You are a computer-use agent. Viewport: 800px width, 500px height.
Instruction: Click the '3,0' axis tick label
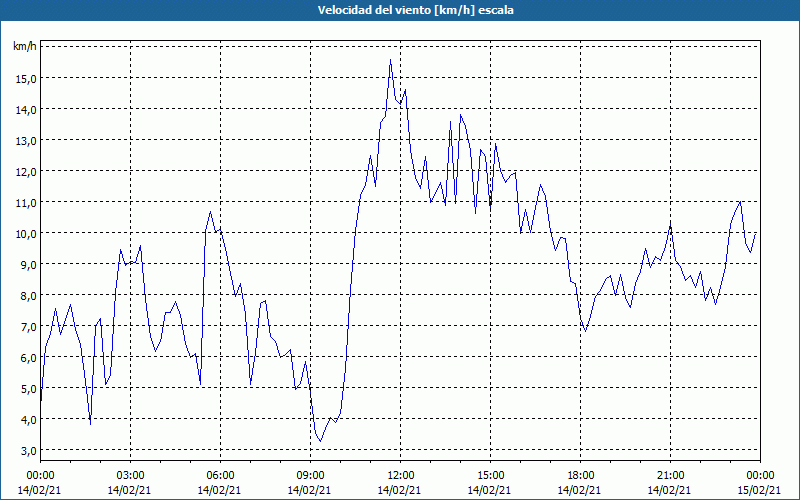click(28, 451)
